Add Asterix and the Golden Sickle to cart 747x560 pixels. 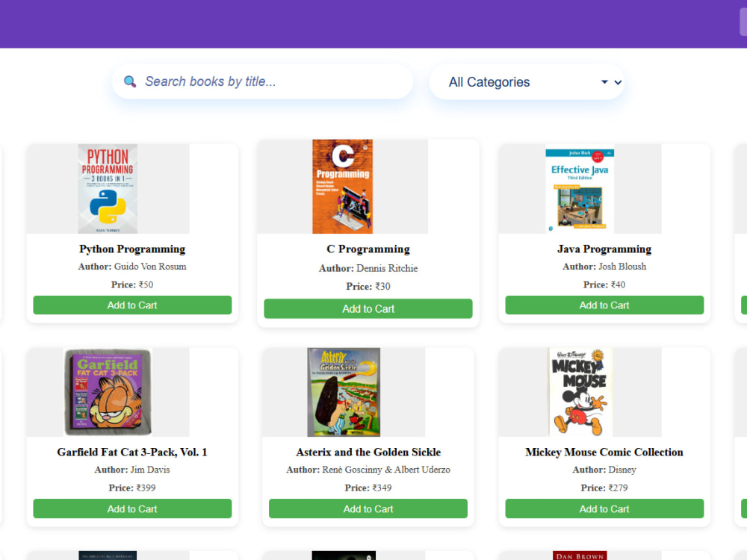point(368,508)
